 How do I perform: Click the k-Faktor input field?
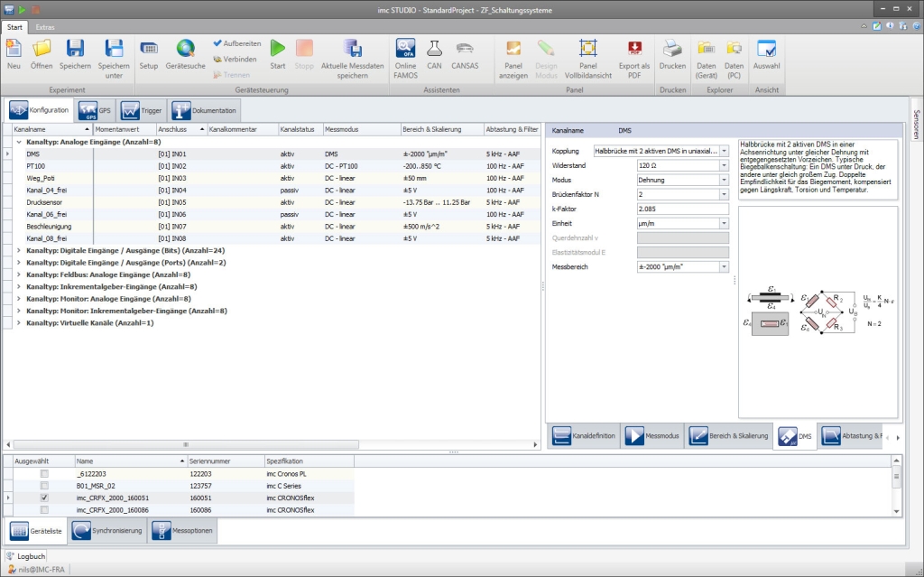682,209
